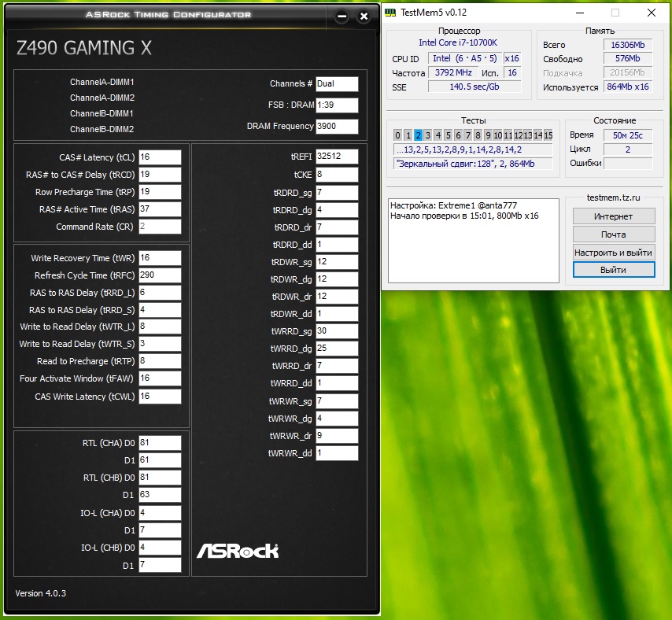Close the TestMem5 window
The height and width of the screenshot is (620, 672).
[652, 13]
